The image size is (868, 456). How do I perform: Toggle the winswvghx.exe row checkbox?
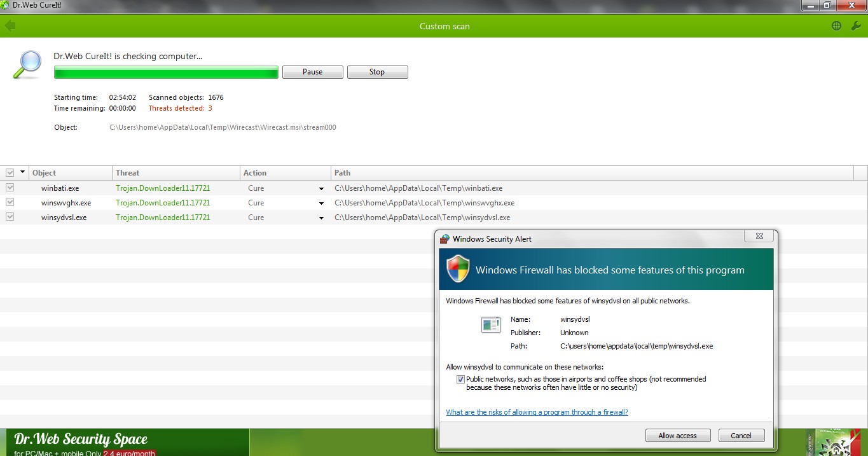click(10, 202)
